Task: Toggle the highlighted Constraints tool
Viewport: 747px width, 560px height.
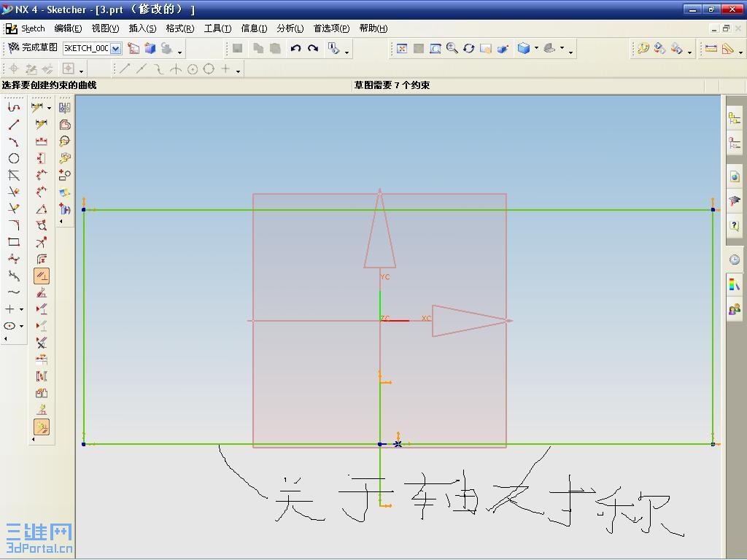Action: 42,276
